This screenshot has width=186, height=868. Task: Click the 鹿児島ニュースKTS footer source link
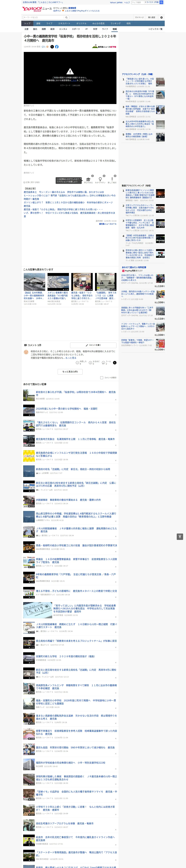pos(108,224)
